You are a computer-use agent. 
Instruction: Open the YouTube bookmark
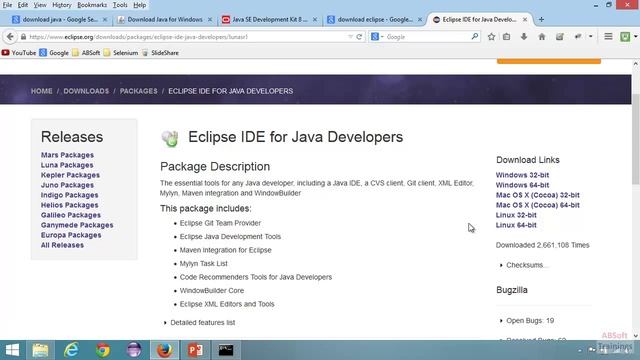[19, 53]
